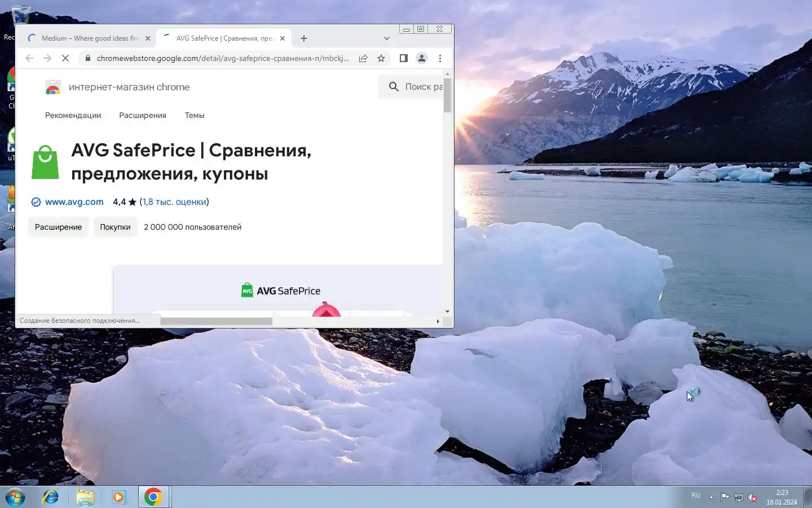The width and height of the screenshot is (812, 508).
Task: Share this page via address bar icon
Action: point(363,58)
